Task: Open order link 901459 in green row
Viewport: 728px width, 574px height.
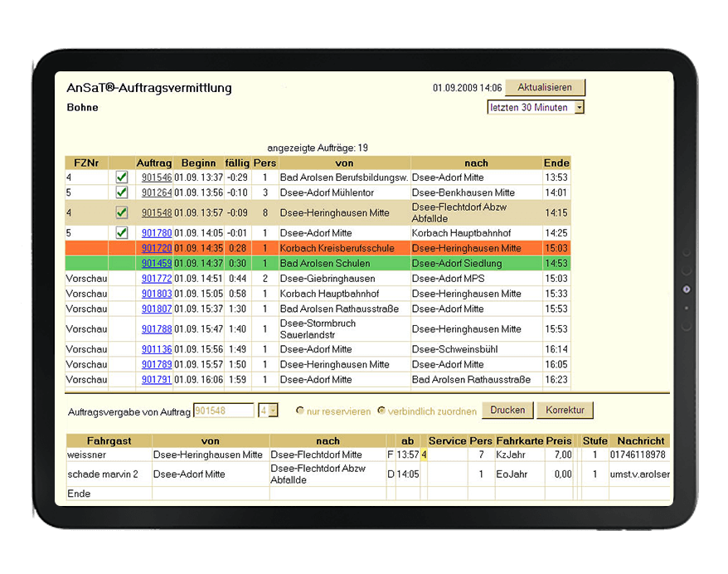Action: 156,264
